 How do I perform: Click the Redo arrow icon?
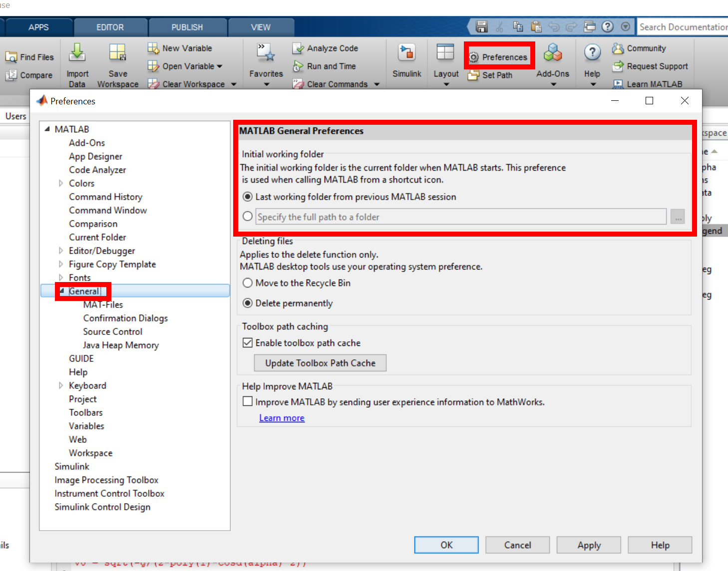click(572, 27)
